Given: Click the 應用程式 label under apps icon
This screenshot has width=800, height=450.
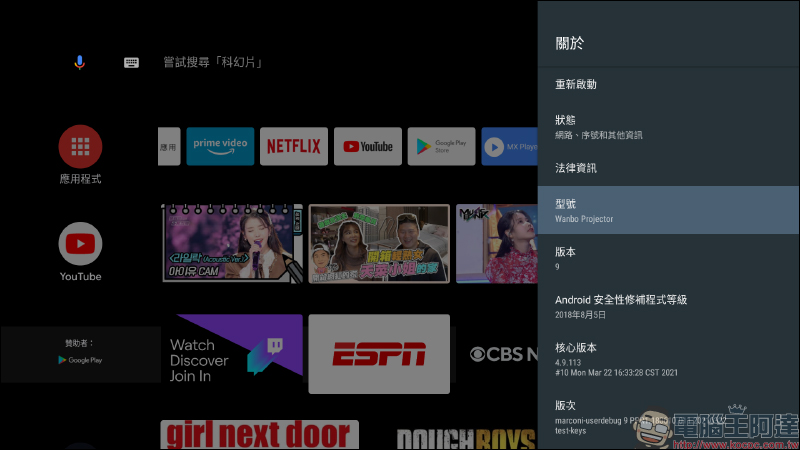Looking at the screenshot, I should 80,179.
